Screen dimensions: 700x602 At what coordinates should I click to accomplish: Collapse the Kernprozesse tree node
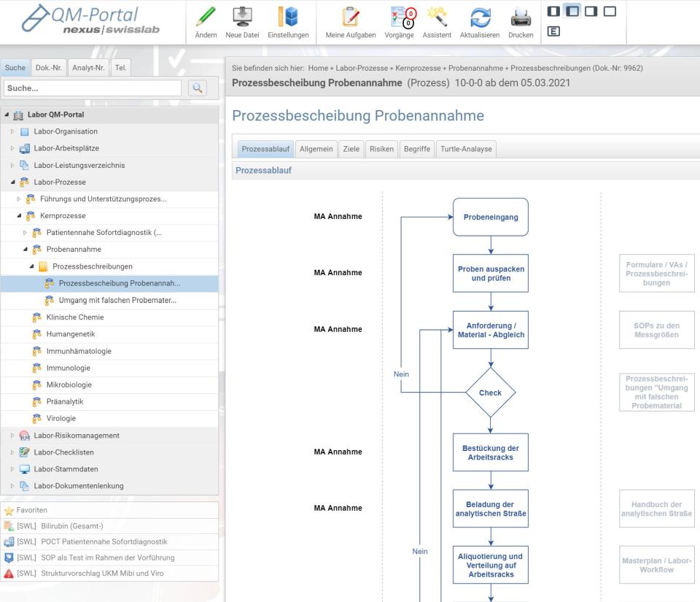click(20, 216)
